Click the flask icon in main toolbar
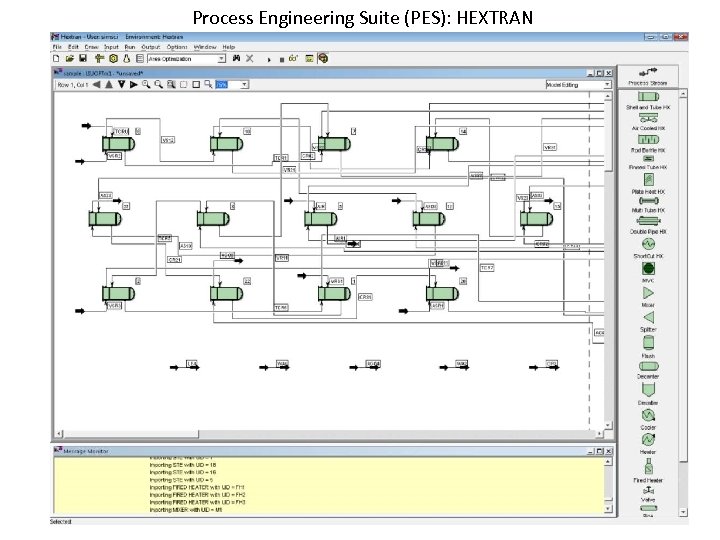The image size is (720, 540). pyautogui.click(x=126, y=58)
